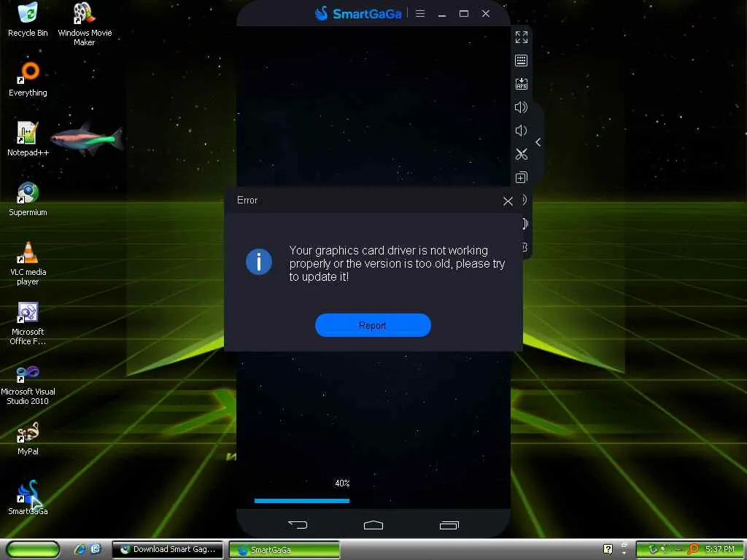This screenshot has height=560, width=747.
Task: Select the Supermium desktop shortcut
Action: 28,199
